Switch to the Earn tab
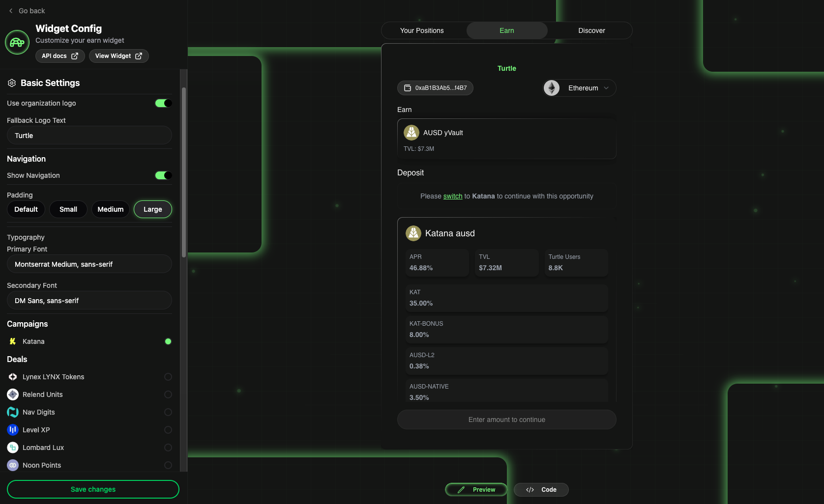The width and height of the screenshot is (824, 504). tap(507, 30)
